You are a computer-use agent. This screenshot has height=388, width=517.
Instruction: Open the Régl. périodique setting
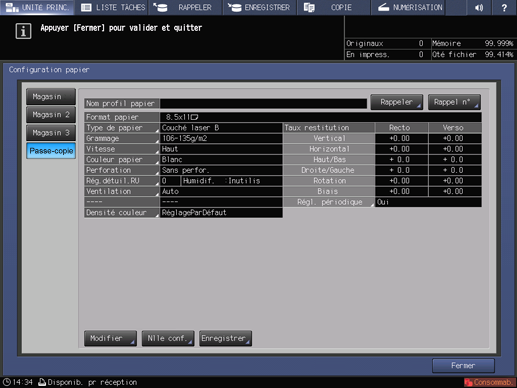tap(329, 202)
